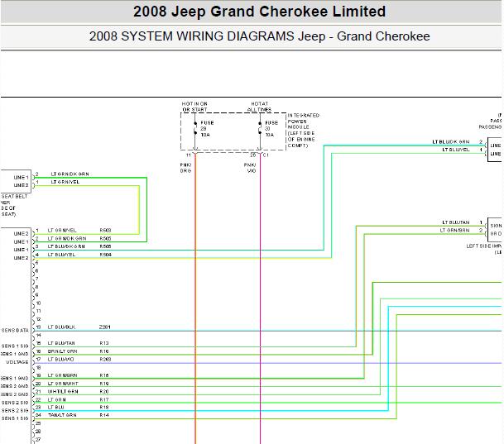Click 'LT GRN/BRN' label on pin 19 row
The height and width of the screenshot is (444, 504).
pyautogui.click(x=62, y=375)
